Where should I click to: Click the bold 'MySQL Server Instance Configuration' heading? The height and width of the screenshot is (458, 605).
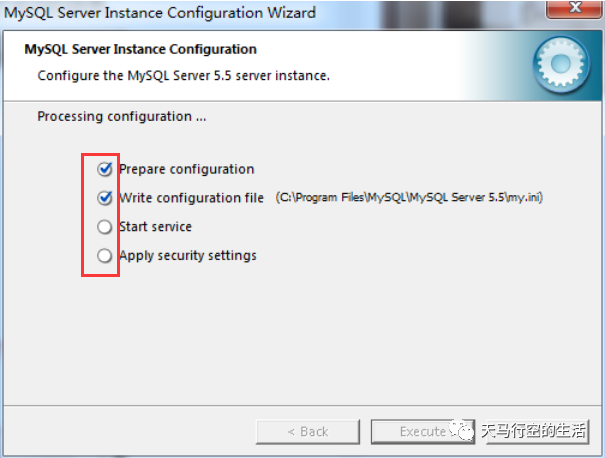(140, 49)
